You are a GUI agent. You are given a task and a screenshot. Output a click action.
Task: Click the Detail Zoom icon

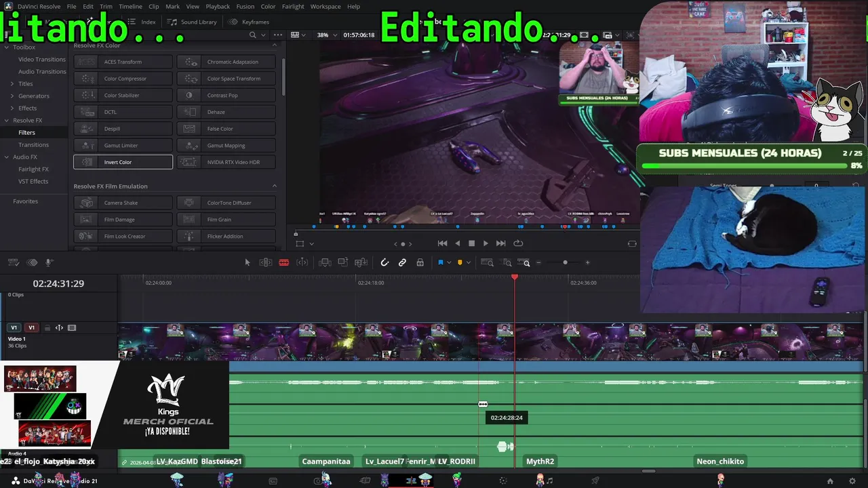click(x=507, y=262)
